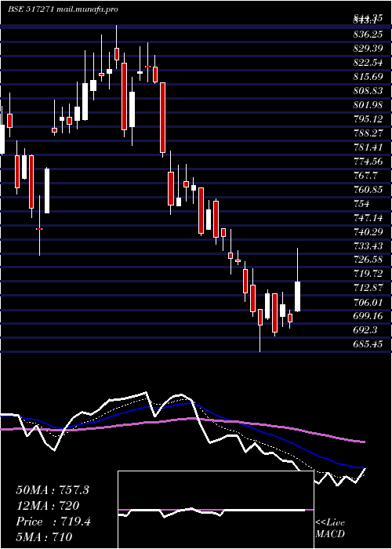Select the 740.29 price axis label

pos(368,232)
